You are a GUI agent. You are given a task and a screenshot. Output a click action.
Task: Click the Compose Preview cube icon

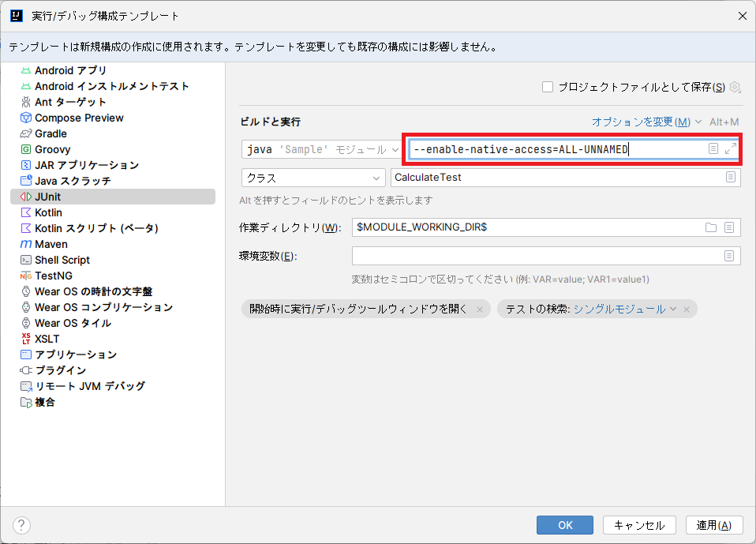point(26,118)
